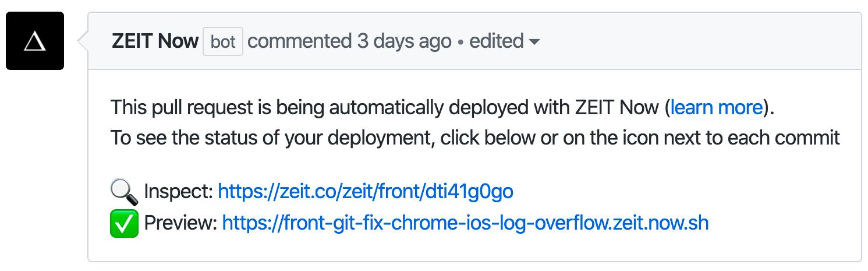Click the ZEIT Now triangle avatar
868x271 pixels.
pos(35,41)
